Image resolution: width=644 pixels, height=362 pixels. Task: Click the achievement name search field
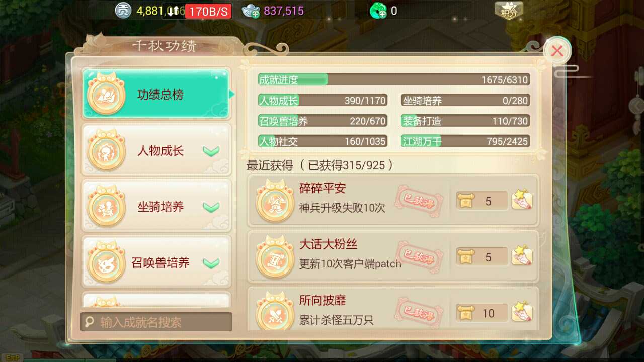pos(156,322)
